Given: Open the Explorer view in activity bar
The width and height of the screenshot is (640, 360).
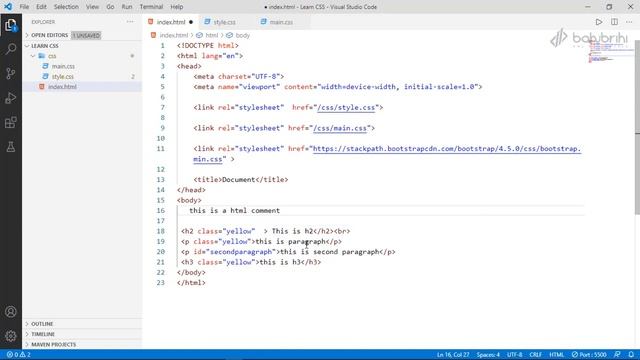Looking at the screenshot, I should pyautogui.click(x=11, y=26).
